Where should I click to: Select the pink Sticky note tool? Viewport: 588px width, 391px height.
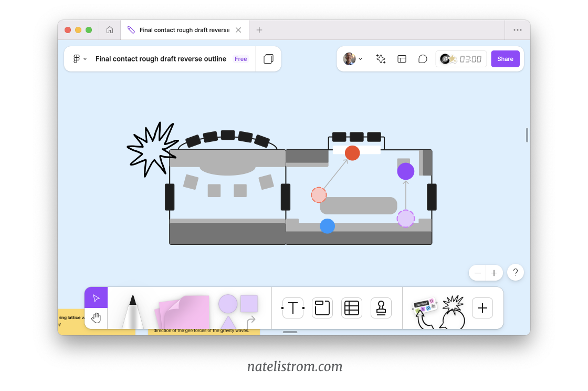pos(183,312)
